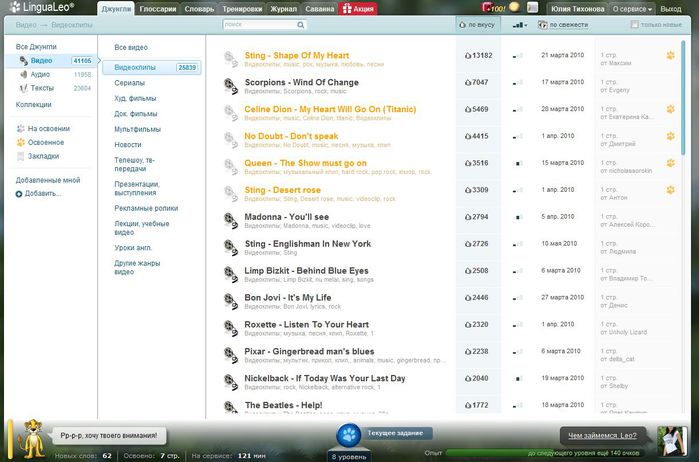
Task: Click the Leo lion mascot
Action: click(32, 438)
